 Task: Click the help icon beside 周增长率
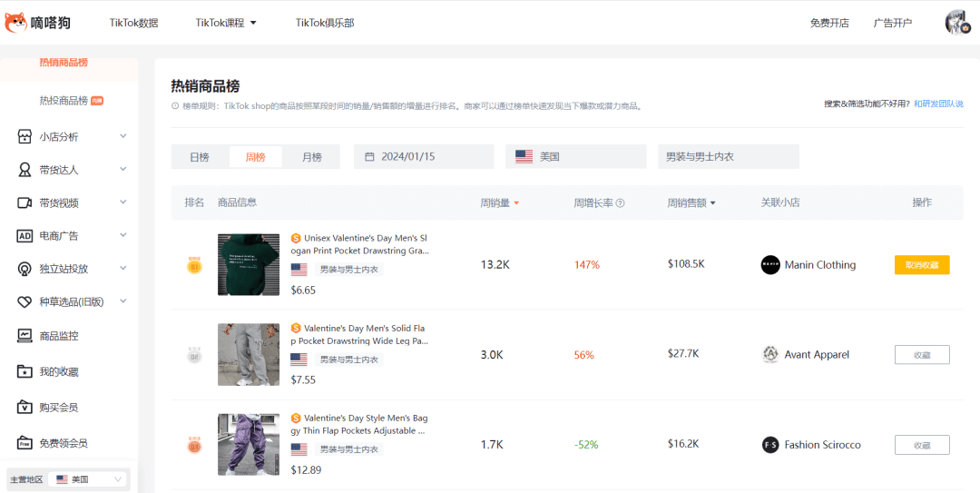click(621, 203)
